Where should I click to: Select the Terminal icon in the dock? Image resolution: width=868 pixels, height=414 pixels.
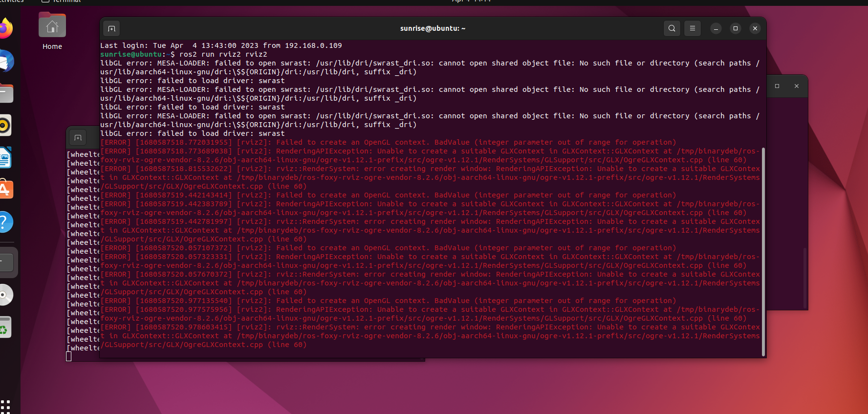(7, 262)
